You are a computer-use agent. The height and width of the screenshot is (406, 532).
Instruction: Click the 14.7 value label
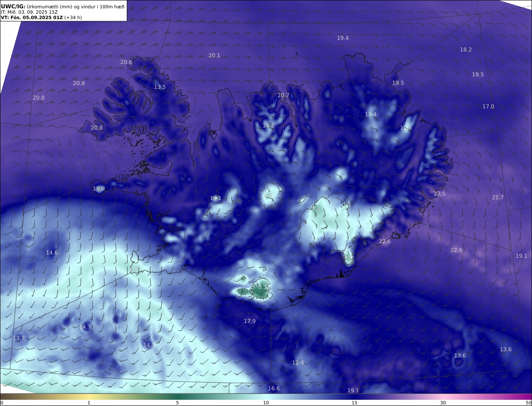click(x=85, y=327)
